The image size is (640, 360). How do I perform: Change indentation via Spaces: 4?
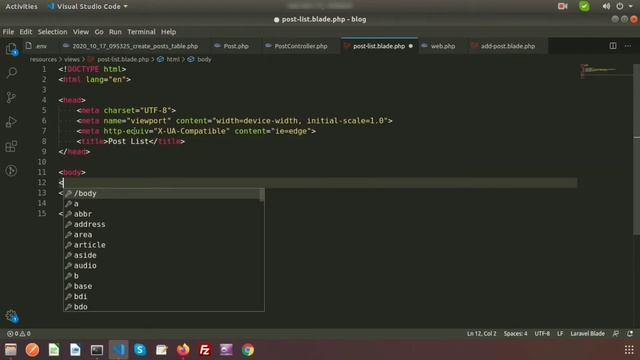coord(515,333)
